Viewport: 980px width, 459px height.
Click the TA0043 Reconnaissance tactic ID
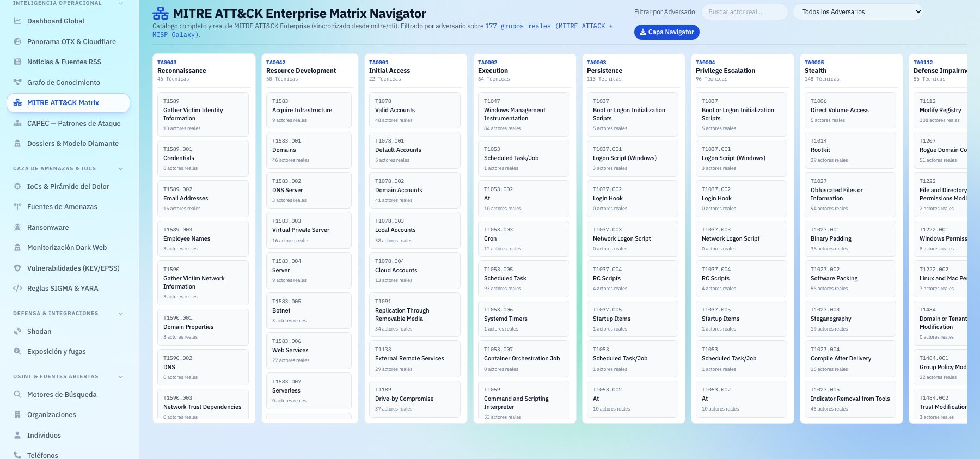(167, 63)
